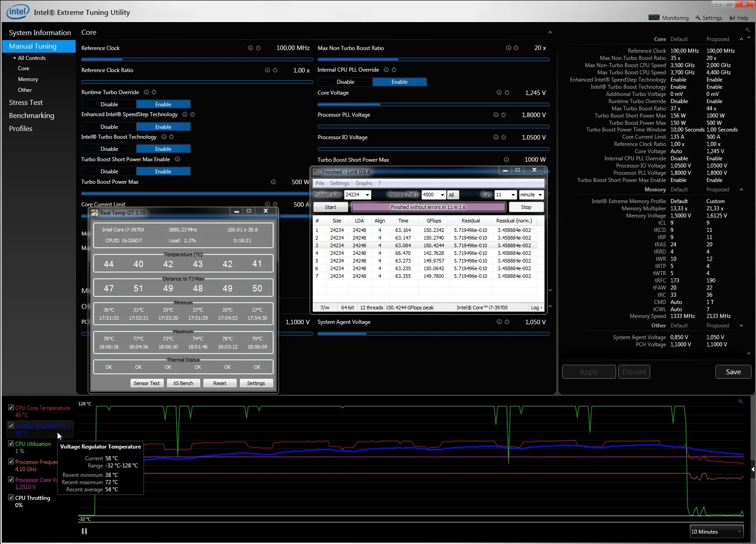Viewport: 756px width, 544px height.
Task: Adjust the Core Voltage slider
Action: (433, 104)
